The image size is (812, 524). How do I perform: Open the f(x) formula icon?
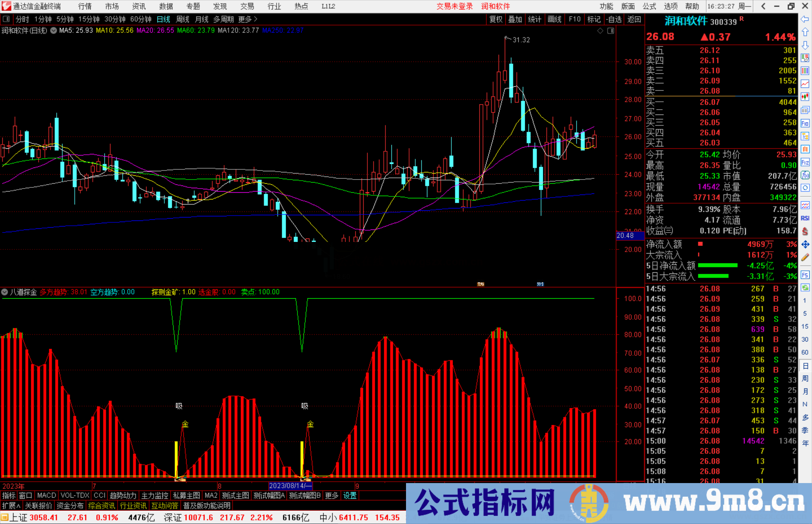805,175
